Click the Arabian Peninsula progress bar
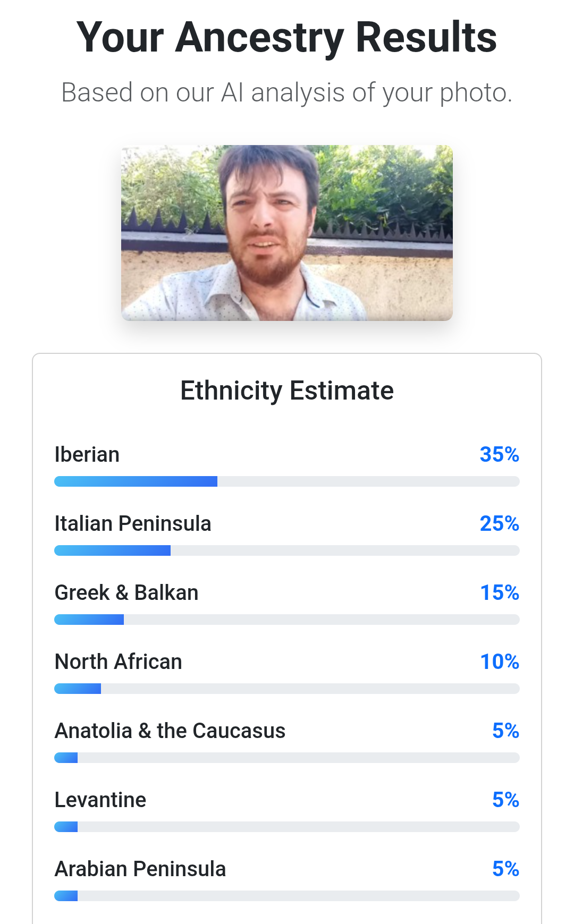The width and height of the screenshot is (574, 924). point(287,896)
